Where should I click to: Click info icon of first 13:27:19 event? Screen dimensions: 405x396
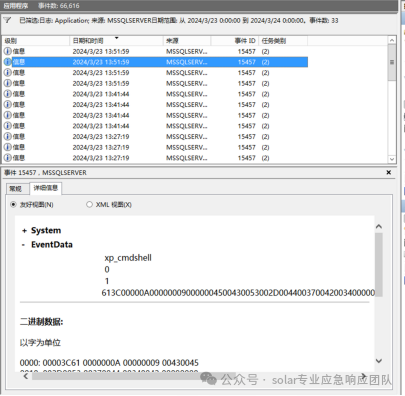7,136
